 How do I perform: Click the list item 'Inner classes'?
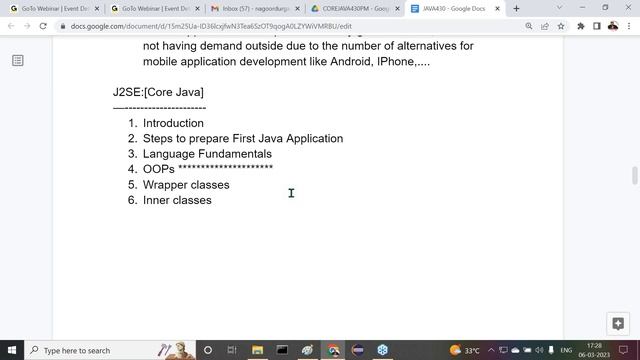[177, 200]
